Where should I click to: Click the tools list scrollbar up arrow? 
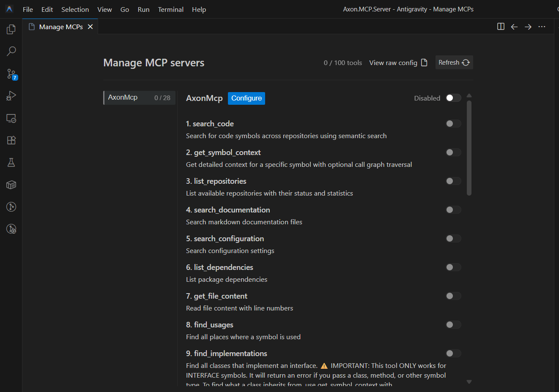(469, 95)
